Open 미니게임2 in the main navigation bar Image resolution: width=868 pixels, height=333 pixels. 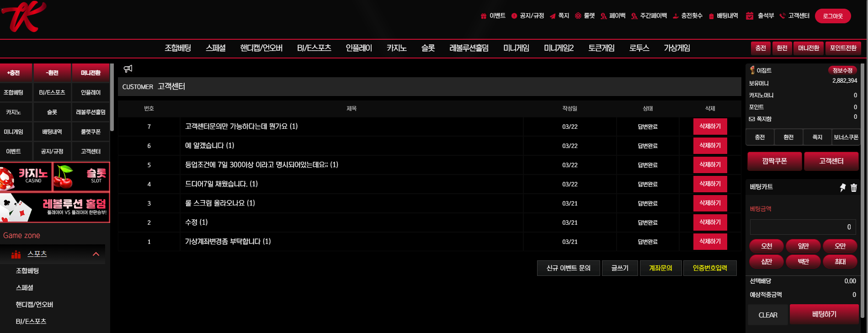[559, 48]
